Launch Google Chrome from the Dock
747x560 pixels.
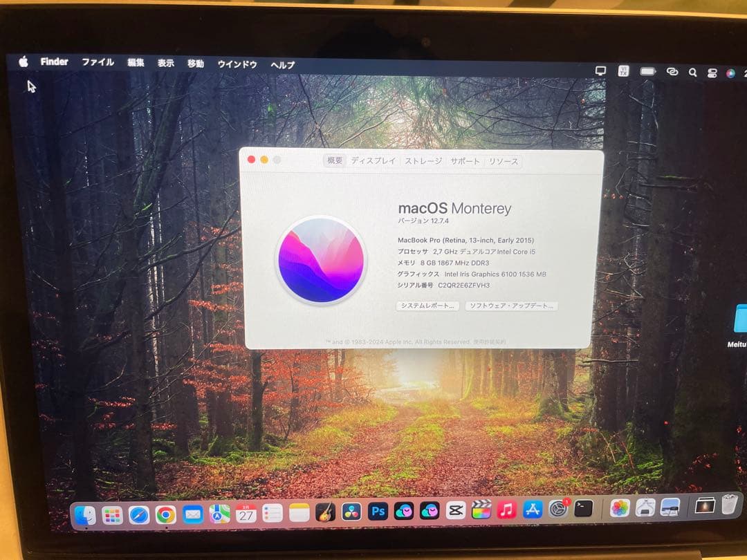(x=166, y=515)
